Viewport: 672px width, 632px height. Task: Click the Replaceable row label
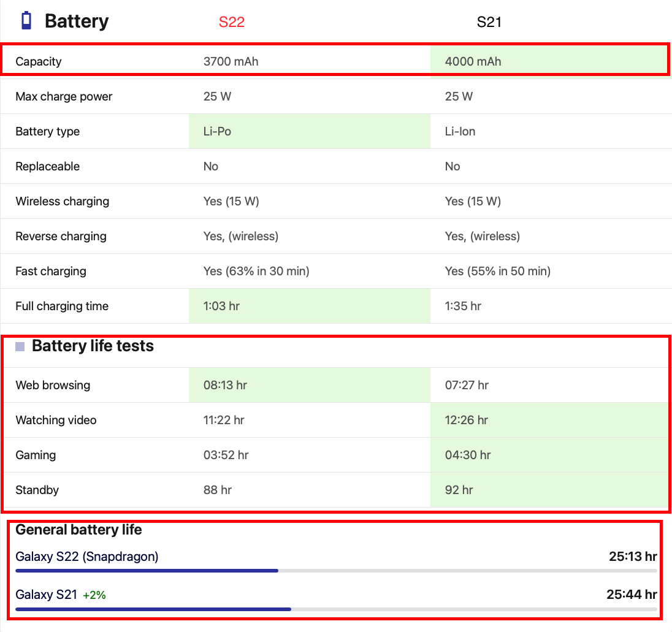point(48,166)
